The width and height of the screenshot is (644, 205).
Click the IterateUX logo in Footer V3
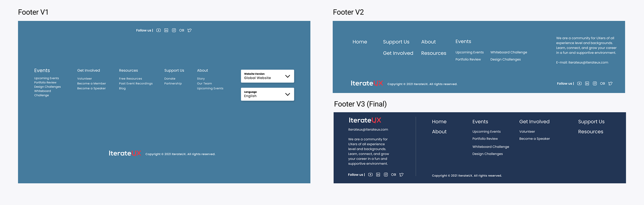[x=365, y=120]
